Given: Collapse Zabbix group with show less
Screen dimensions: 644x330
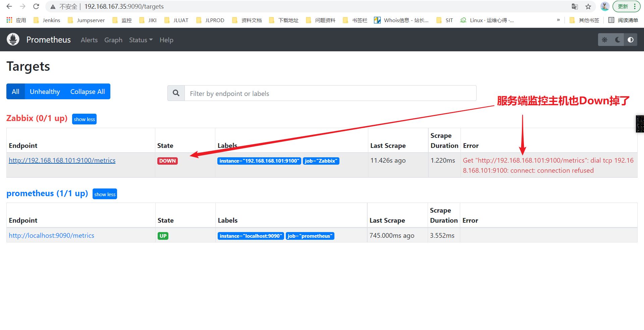Looking at the screenshot, I should (x=84, y=119).
